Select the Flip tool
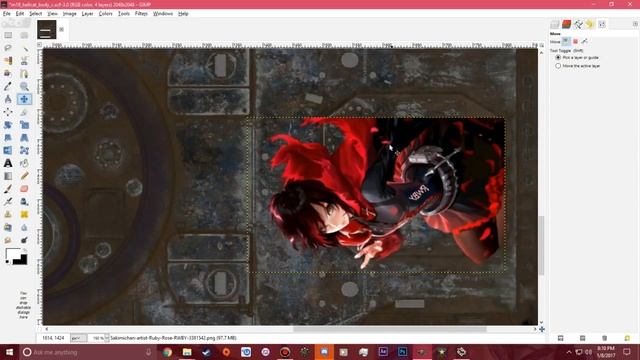This screenshot has height=360, width=640. (8, 150)
